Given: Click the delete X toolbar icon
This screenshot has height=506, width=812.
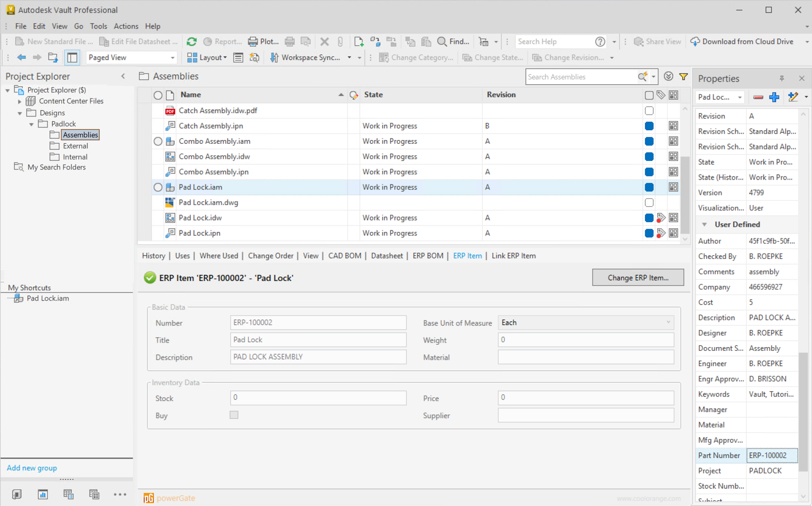Looking at the screenshot, I should (325, 42).
